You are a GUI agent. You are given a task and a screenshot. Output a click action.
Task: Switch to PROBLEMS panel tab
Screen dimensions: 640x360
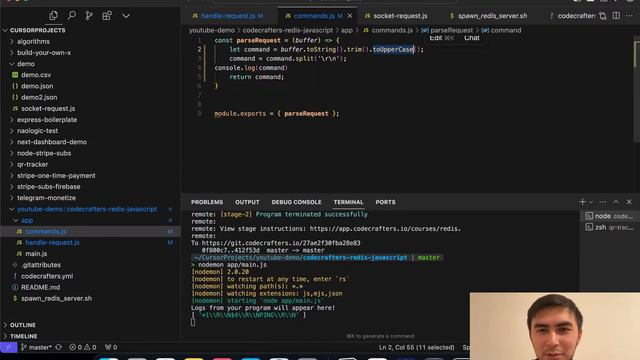207,202
